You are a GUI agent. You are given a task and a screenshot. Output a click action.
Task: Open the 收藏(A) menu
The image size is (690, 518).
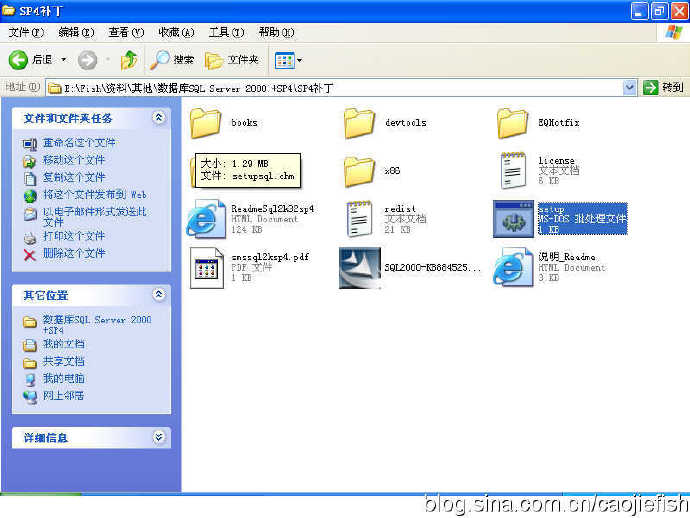tap(176, 32)
